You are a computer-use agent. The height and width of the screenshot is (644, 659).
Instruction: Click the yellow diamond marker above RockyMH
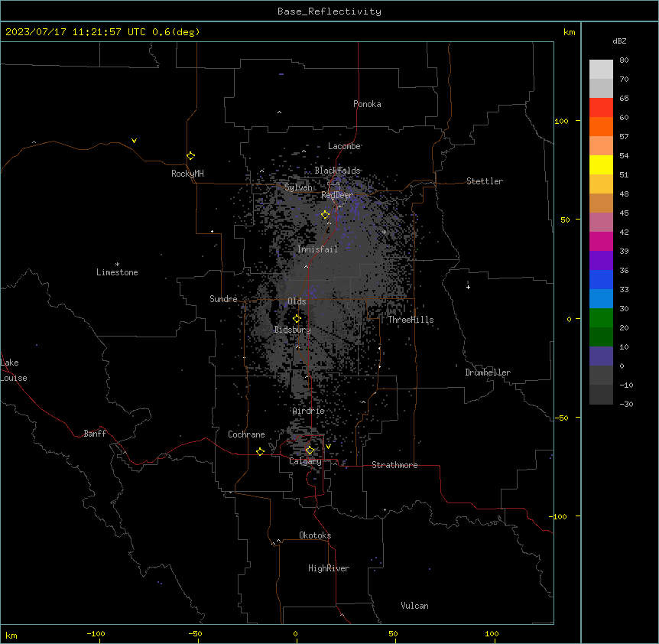pyautogui.click(x=190, y=156)
